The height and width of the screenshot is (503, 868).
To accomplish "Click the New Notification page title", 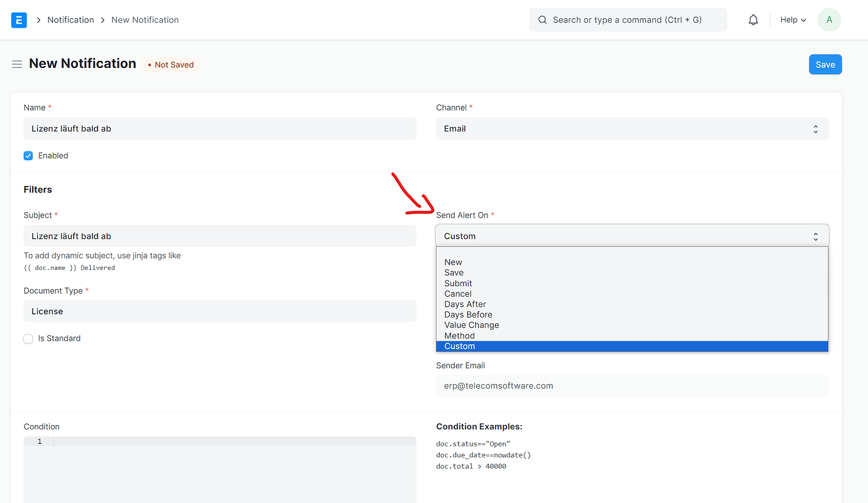I will tap(82, 64).
